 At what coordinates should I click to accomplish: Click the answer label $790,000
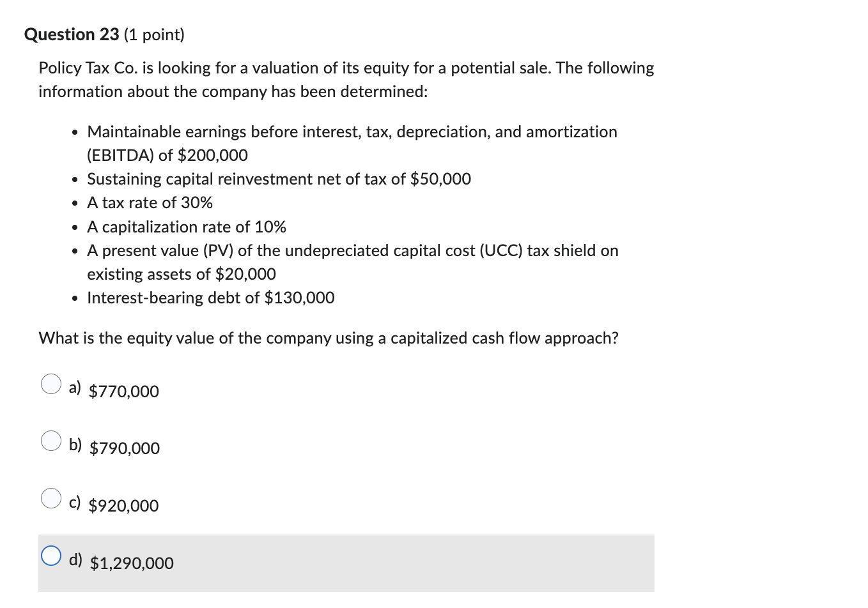(125, 448)
